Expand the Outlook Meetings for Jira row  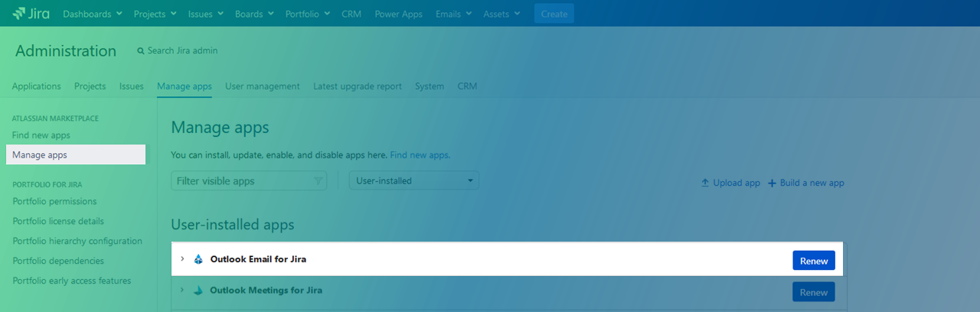(x=182, y=291)
